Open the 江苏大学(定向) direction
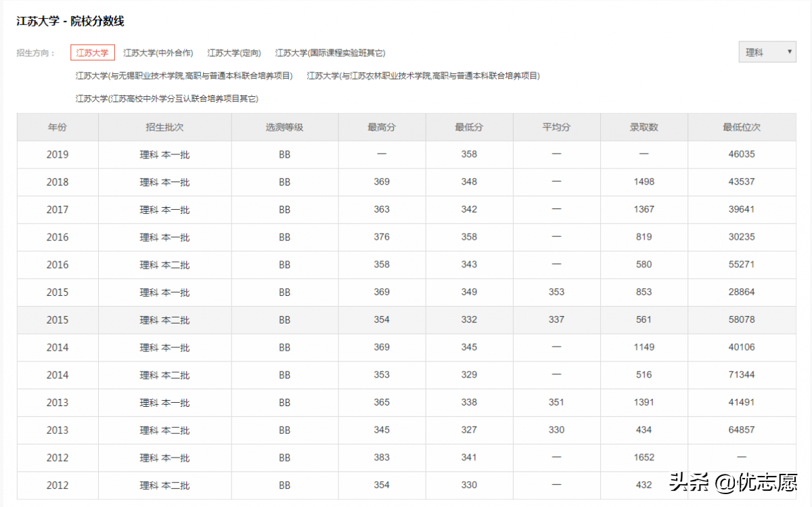Image resolution: width=812 pixels, height=507 pixels. pyautogui.click(x=234, y=52)
